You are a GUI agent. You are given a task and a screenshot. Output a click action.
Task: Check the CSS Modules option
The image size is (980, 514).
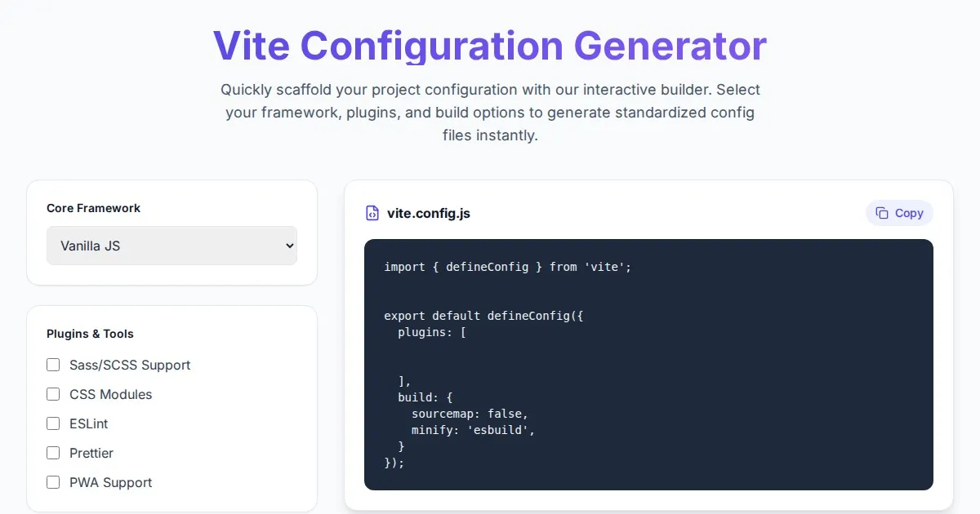click(53, 394)
